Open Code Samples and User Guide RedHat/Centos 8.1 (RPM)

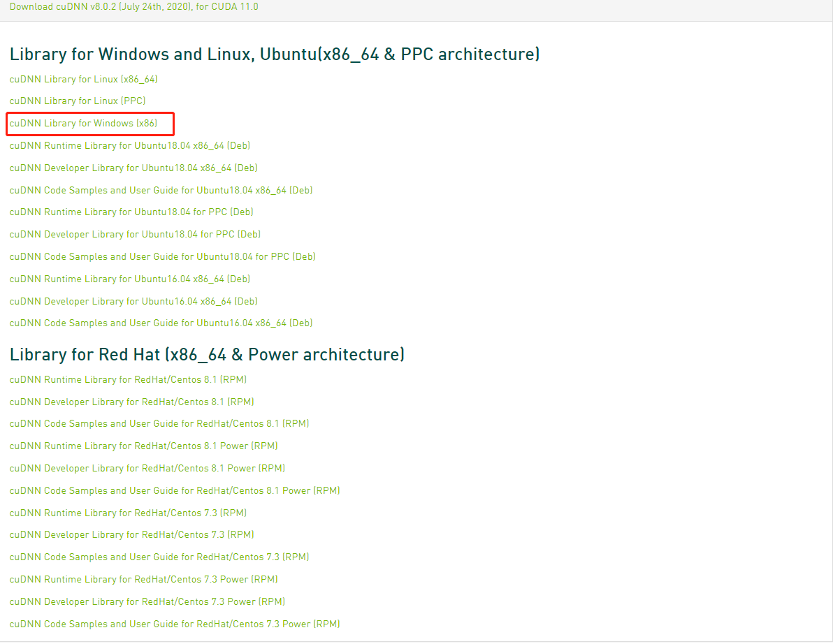(x=159, y=424)
